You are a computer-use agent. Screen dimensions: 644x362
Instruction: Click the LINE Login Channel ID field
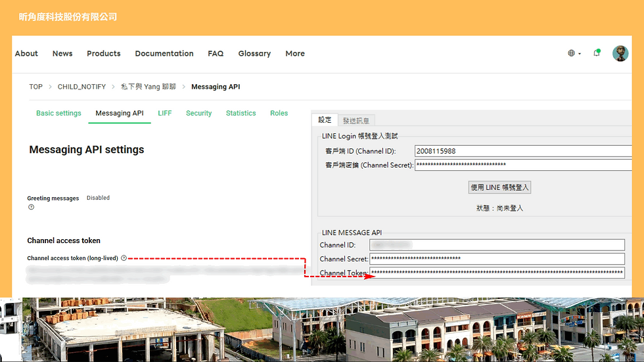point(523,151)
